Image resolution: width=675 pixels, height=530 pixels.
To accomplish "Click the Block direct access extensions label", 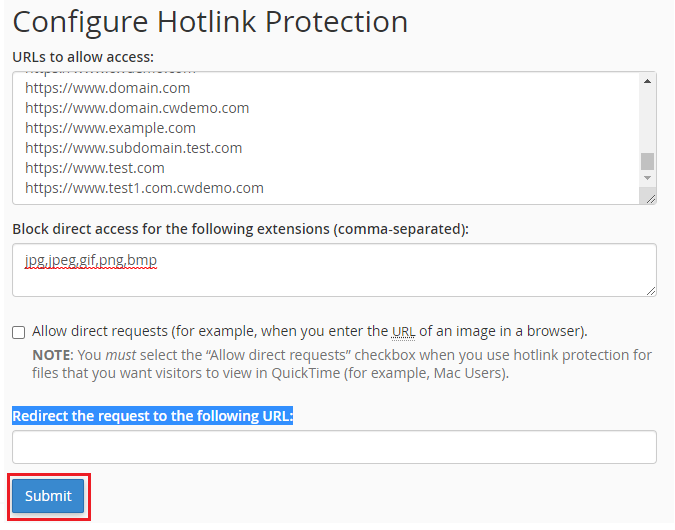I will (x=240, y=229).
